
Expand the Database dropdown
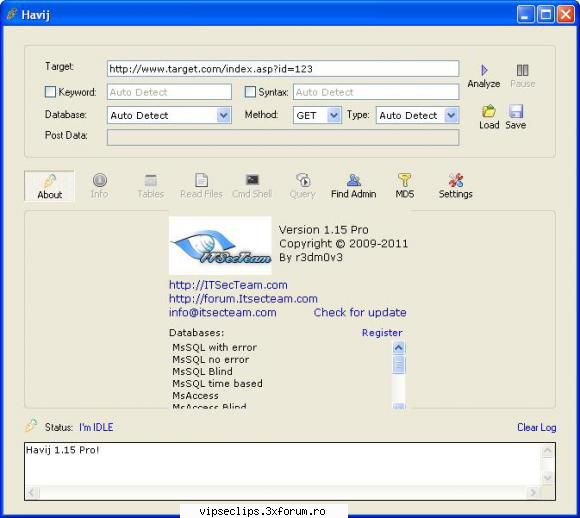click(223, 115)
